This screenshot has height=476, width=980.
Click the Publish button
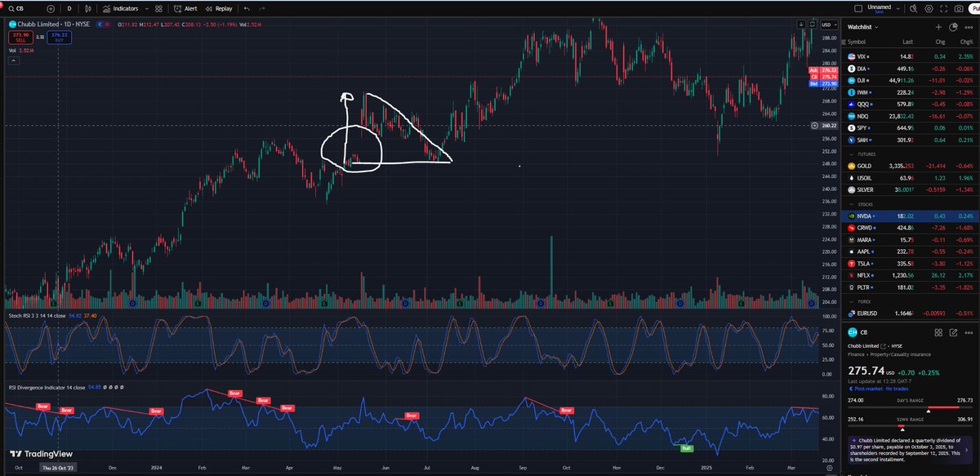tap(976, 8)
